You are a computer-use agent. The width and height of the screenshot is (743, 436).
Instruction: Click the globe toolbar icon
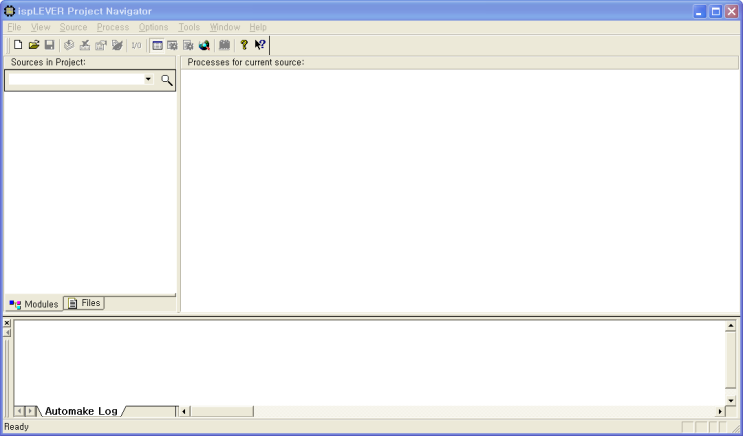click(204, 45)
